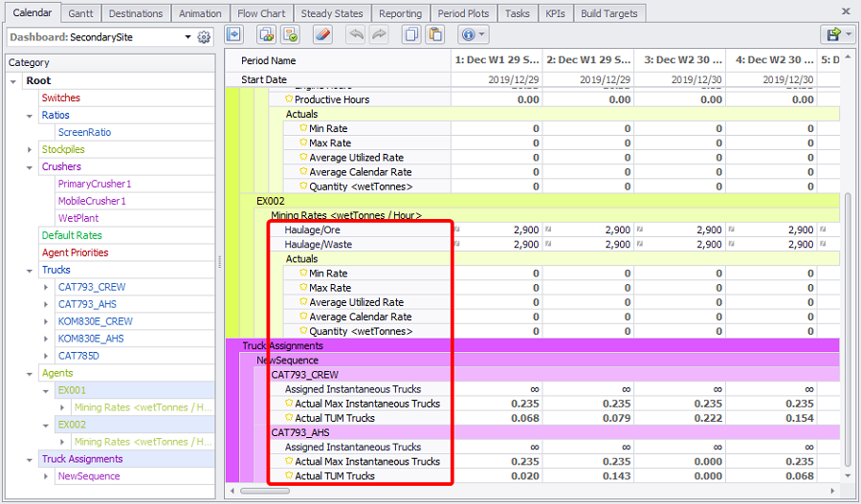Click the copy icon in toolbar
The image size is (861, 504).
point(411,35)
